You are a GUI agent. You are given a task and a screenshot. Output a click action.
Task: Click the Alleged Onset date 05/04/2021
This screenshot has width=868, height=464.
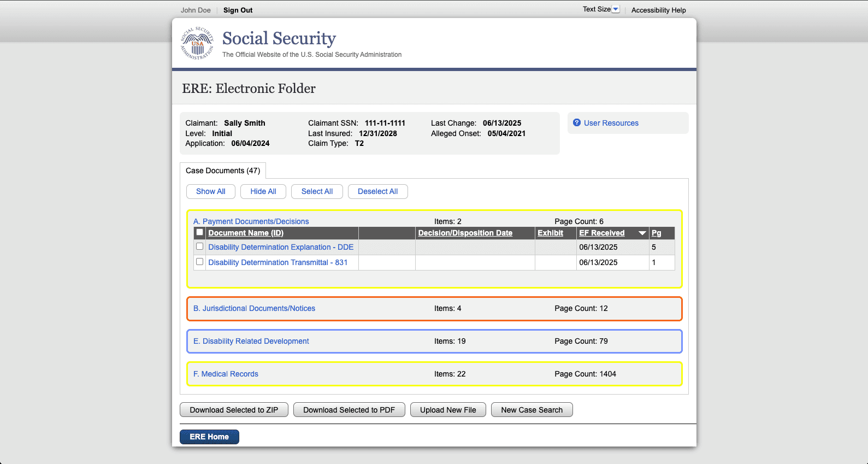pos(506,133)
